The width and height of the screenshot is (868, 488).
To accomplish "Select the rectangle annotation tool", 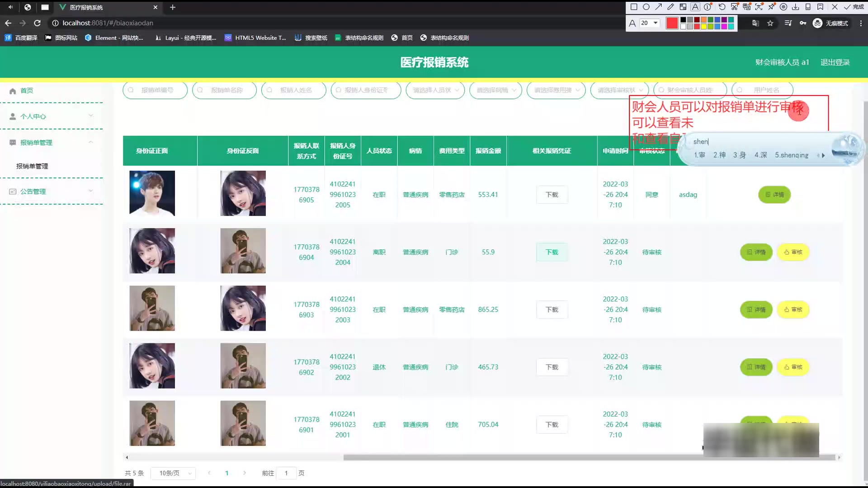I will [x=634, y=7].
